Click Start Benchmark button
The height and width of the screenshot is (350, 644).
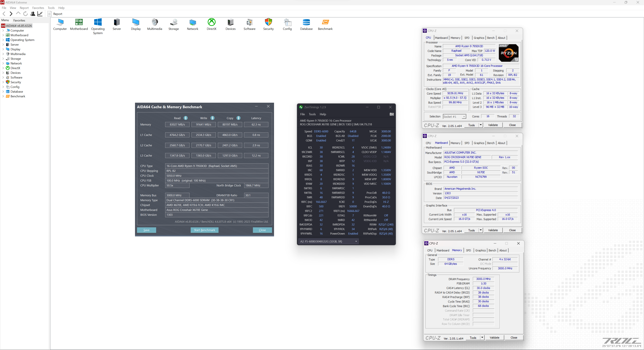click(x=204, y=230)
